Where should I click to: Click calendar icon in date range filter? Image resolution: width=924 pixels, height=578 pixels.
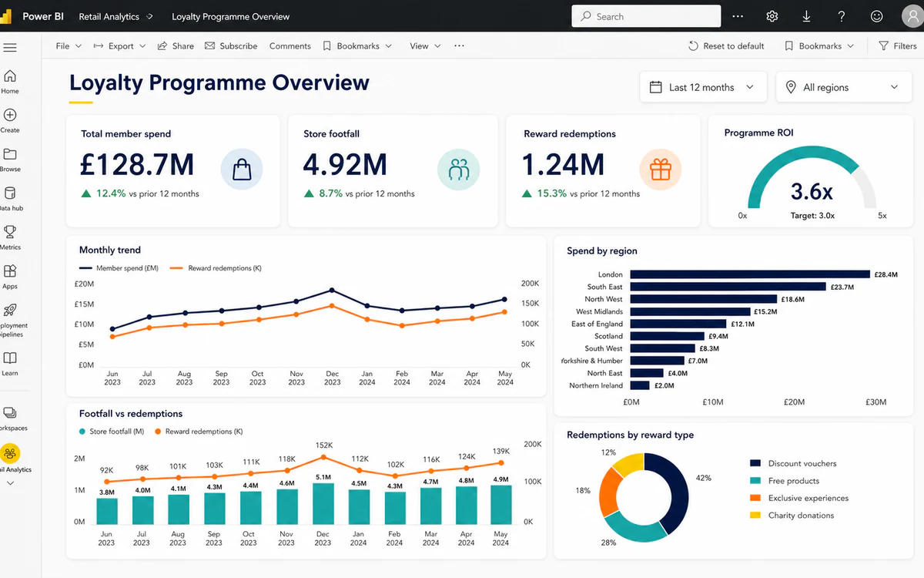(x=656, y=87)
